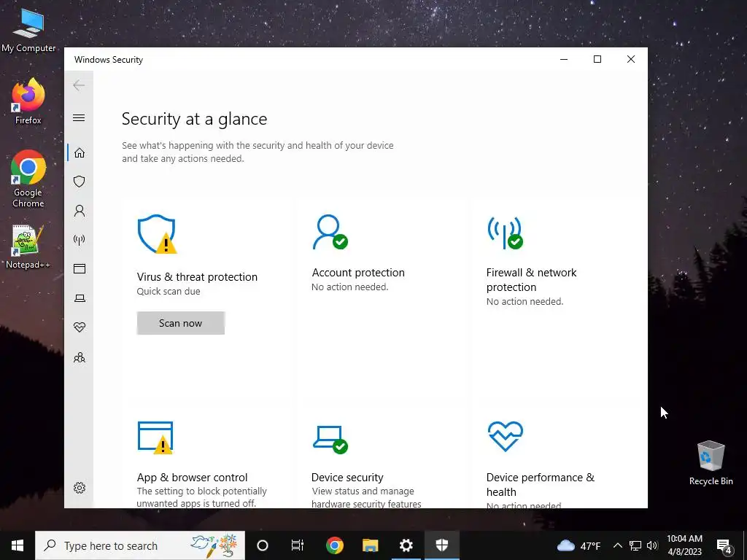Open the My Computer desktop icon
747x560 pixels.
pyautogui.click(x=28, y=29)
